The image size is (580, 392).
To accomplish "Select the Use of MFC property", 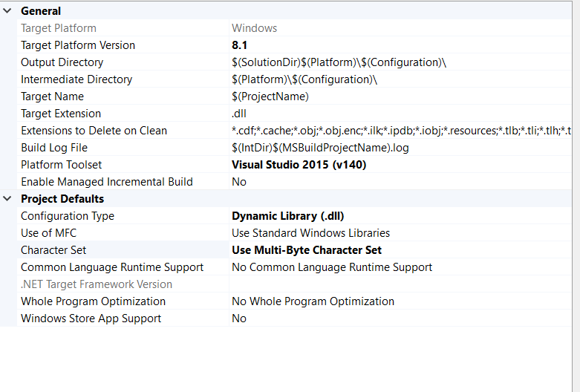I will (x=48, y=233).
